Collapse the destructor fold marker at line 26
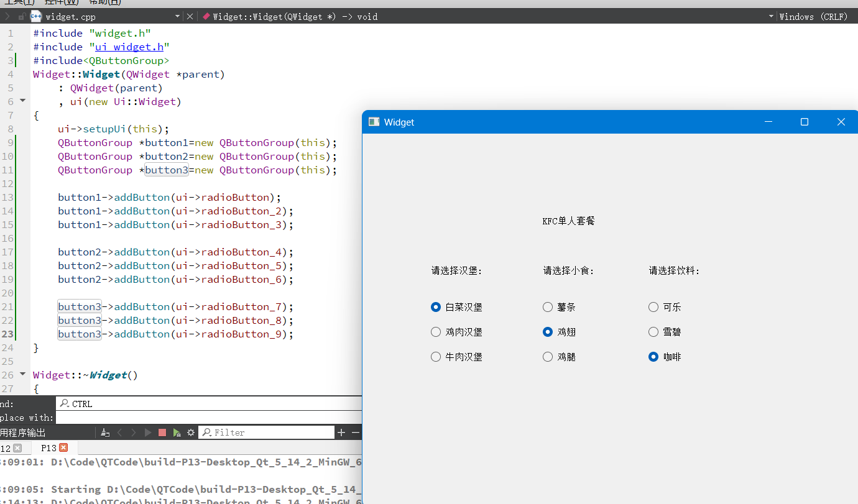The height and width of the screenshot is (504, 858). (x=23, y=373)
